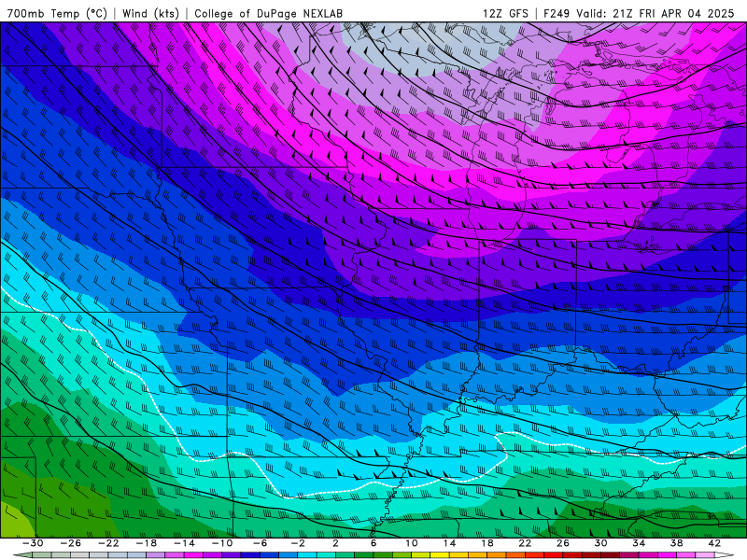Click the -26 colorbar tick label
The image size is (747, 560).
71,543
